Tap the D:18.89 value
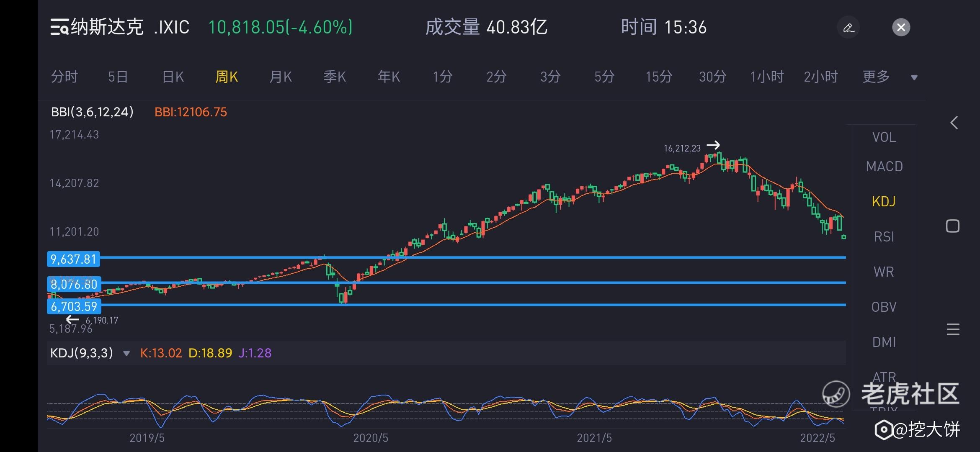The image size is (980, 452). tap(210, 353)
